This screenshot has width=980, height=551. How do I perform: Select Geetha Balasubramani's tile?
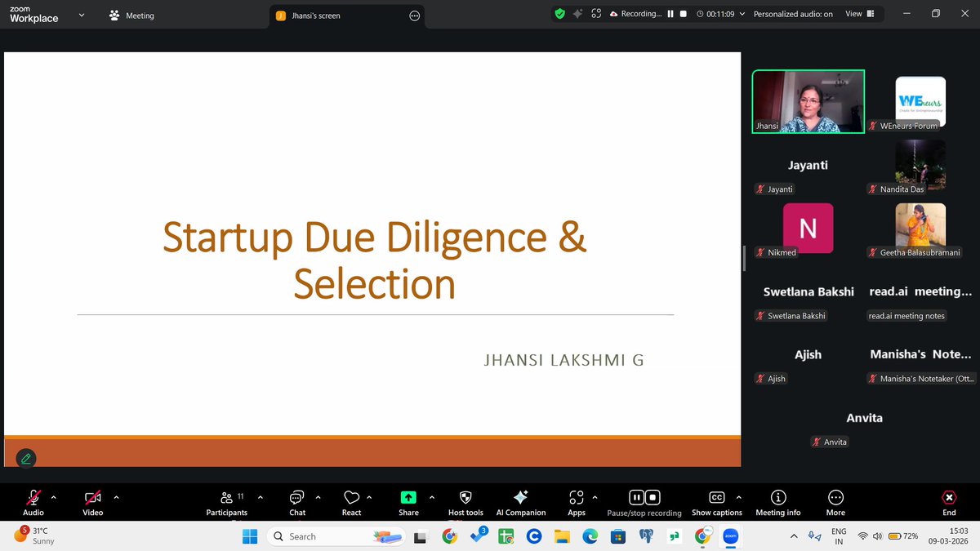[920, 229]
